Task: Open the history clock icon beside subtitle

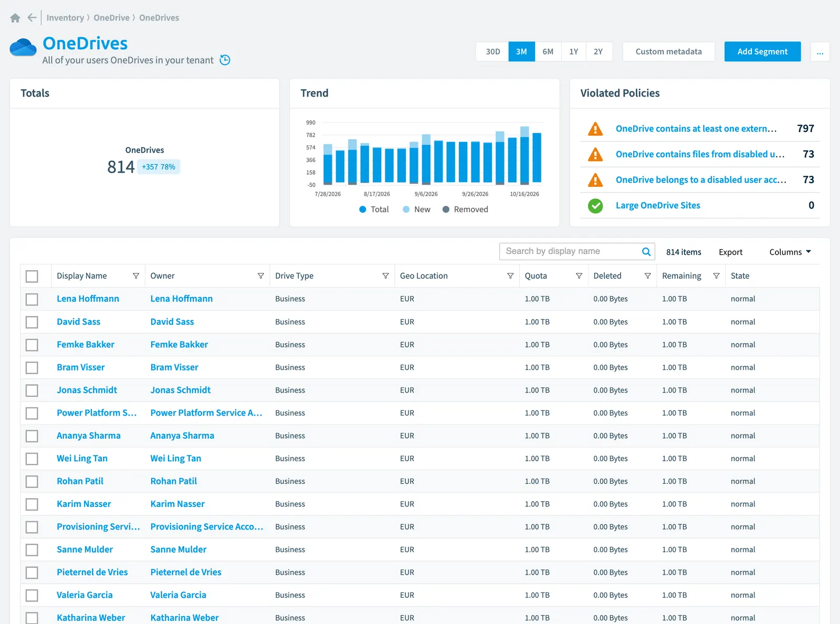Action: (225, 60)
